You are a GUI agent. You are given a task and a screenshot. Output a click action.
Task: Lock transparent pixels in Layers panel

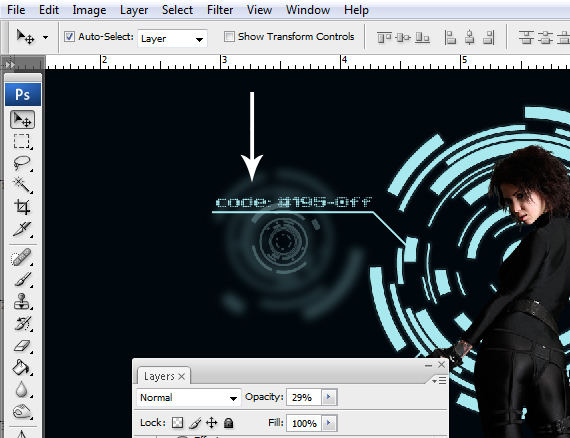tap(177, 423)
